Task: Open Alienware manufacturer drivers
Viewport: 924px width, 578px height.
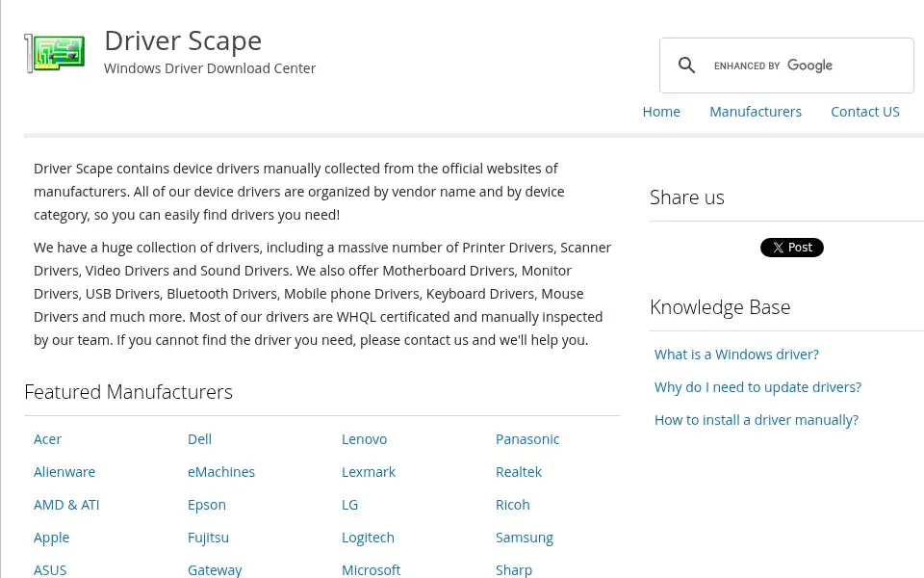Action: click(64, 472)
